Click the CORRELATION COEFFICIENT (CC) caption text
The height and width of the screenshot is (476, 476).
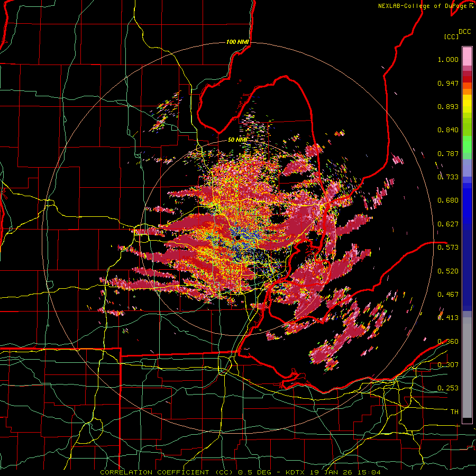coord(167,472)
